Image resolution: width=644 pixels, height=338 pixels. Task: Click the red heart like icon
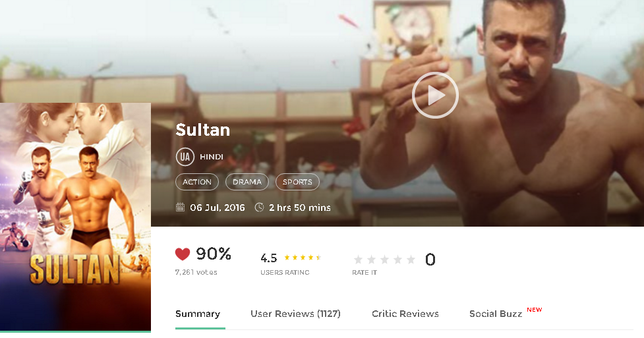pos(183,254)
